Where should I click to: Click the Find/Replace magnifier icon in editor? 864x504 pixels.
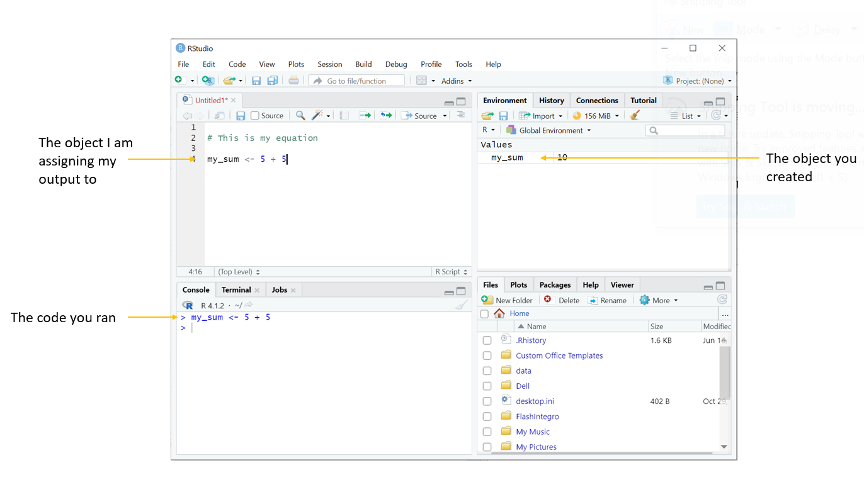pyautogui.click(x=300, y=116)
